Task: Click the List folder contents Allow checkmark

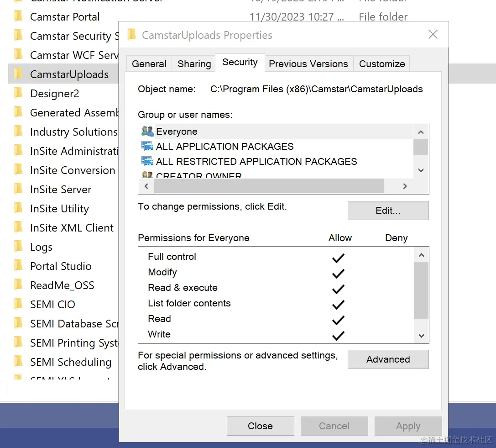Action: coord(338,304)
